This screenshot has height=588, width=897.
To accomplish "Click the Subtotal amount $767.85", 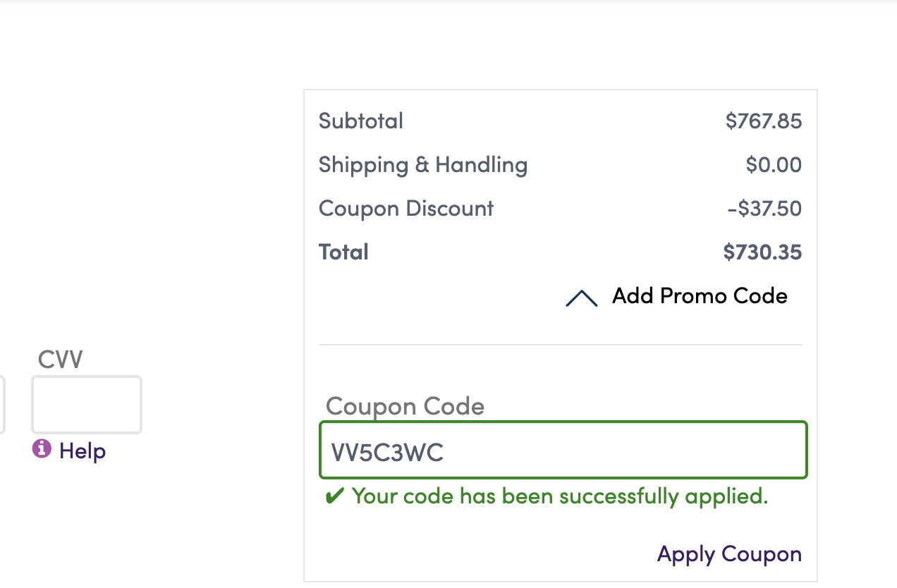I will [x=763, y=121].
